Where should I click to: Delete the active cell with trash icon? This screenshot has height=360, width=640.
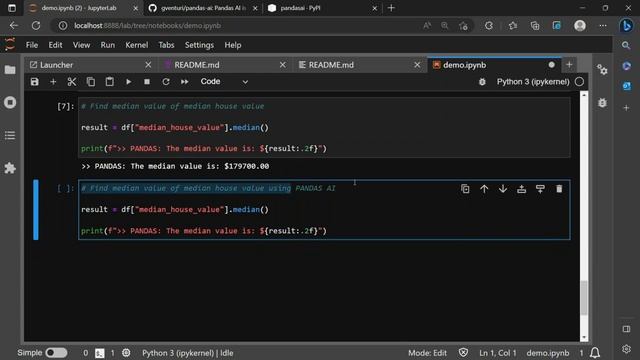(559, 189)
